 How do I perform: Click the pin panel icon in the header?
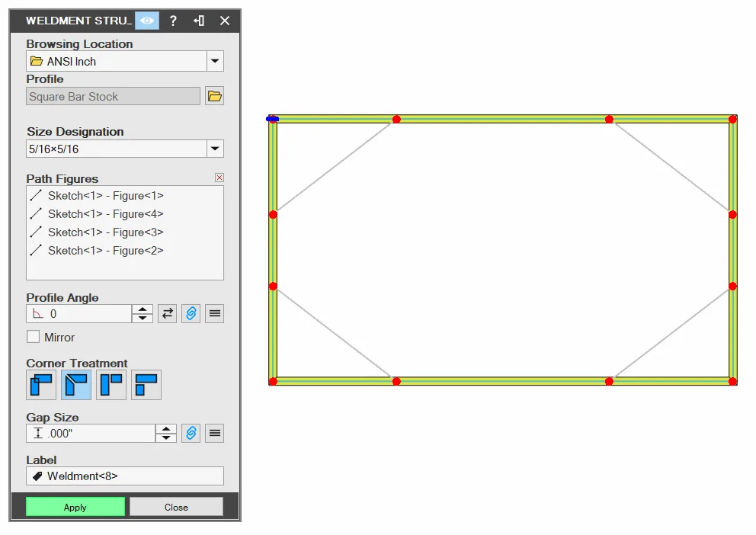tap(199, 21)
